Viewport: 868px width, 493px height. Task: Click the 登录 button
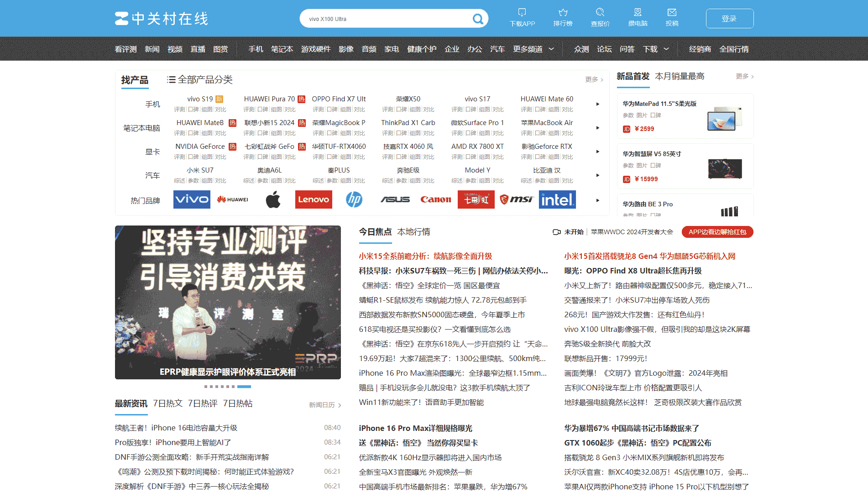(729, 19)
